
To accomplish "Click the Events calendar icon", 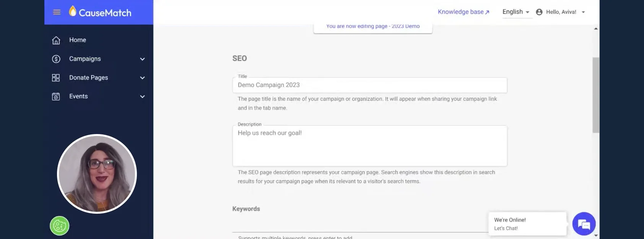I will [56, 97].
